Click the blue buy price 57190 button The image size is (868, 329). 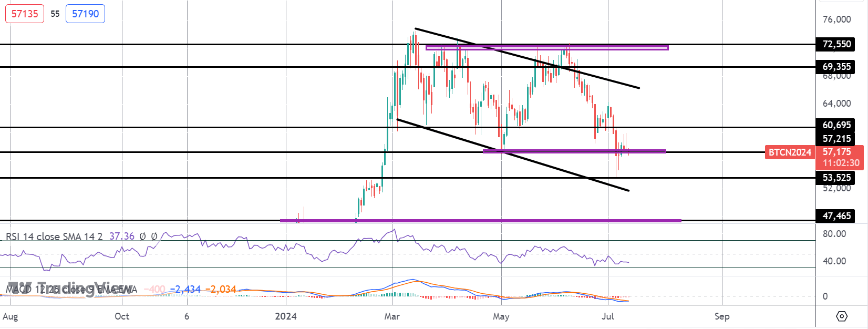click(85, 14)
